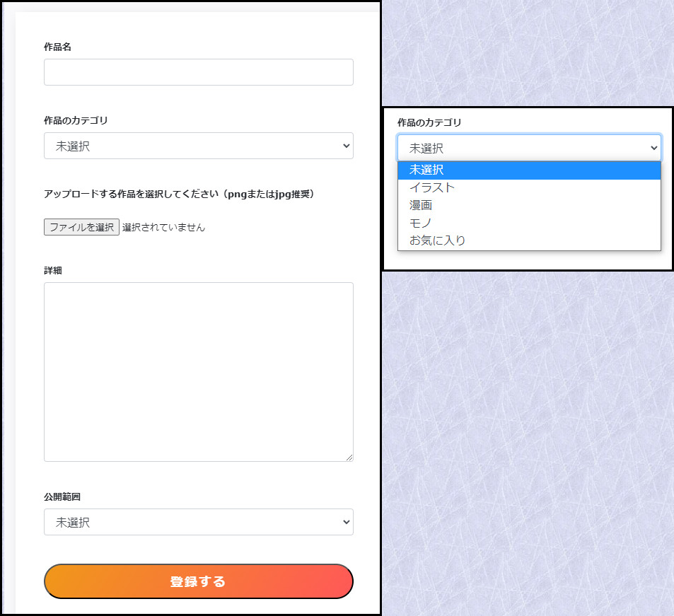Viewport: 674px width, 616px height.
Task: Click inside the 詳細 text area
Action: click(x=199, y=372)
